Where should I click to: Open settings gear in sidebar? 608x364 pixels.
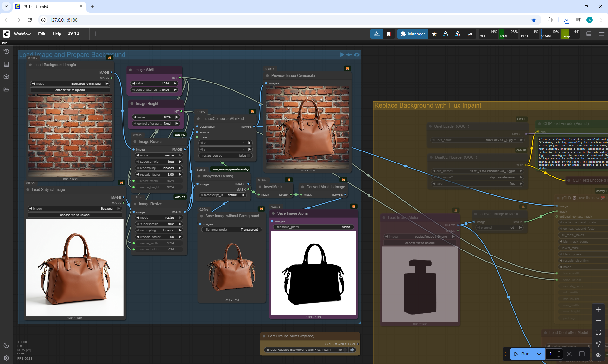(x=6, y=358)
